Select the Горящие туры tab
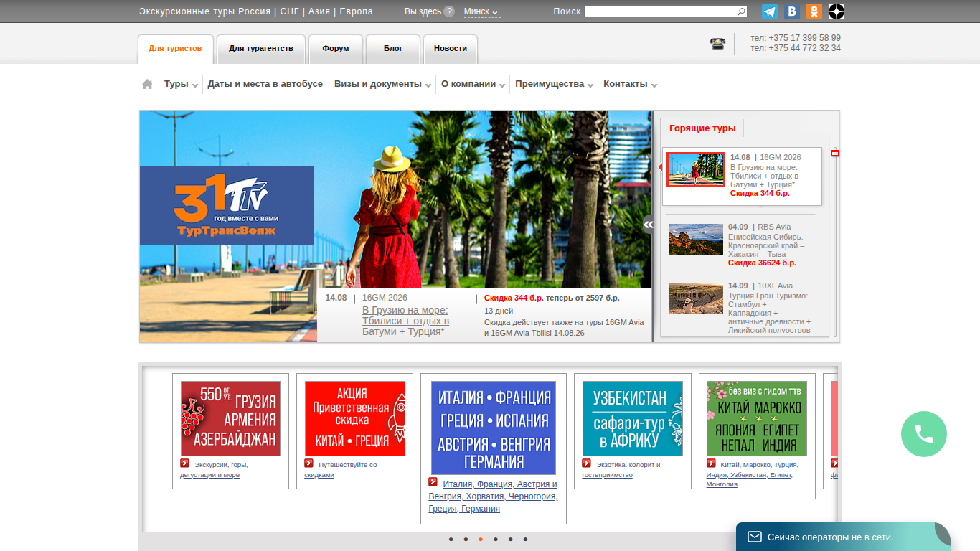The width and height of the screenshot is (980, 551). (702, 128)
